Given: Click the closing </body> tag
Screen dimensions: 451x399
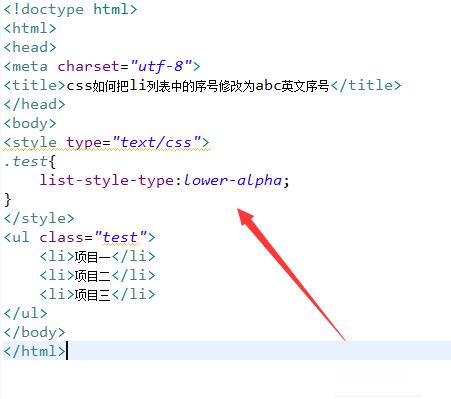Looking at the screenshot, I should pos(35,332).
